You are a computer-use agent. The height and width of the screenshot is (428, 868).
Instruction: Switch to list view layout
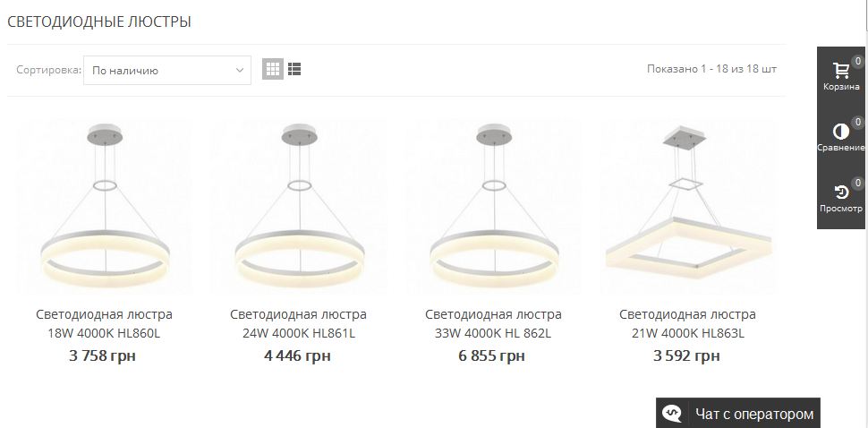294,69
